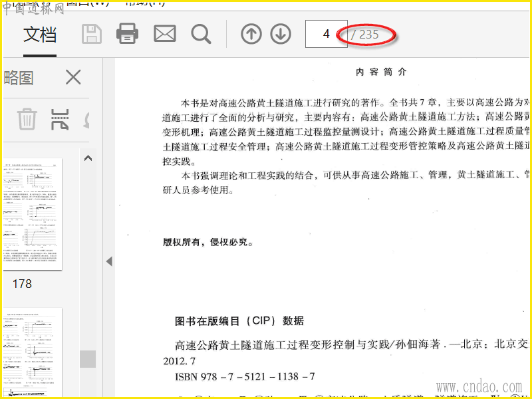Click the page label 178
The height and width of the screenshot is (399, 532).
(x=22, y=284)
